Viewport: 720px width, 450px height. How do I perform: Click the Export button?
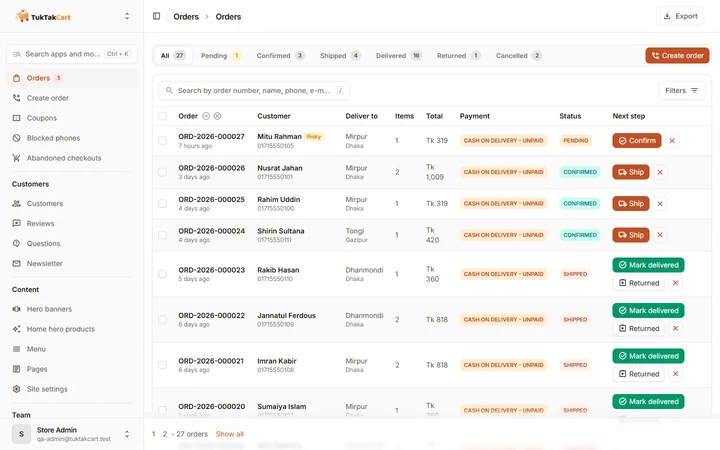click(680, 16)
